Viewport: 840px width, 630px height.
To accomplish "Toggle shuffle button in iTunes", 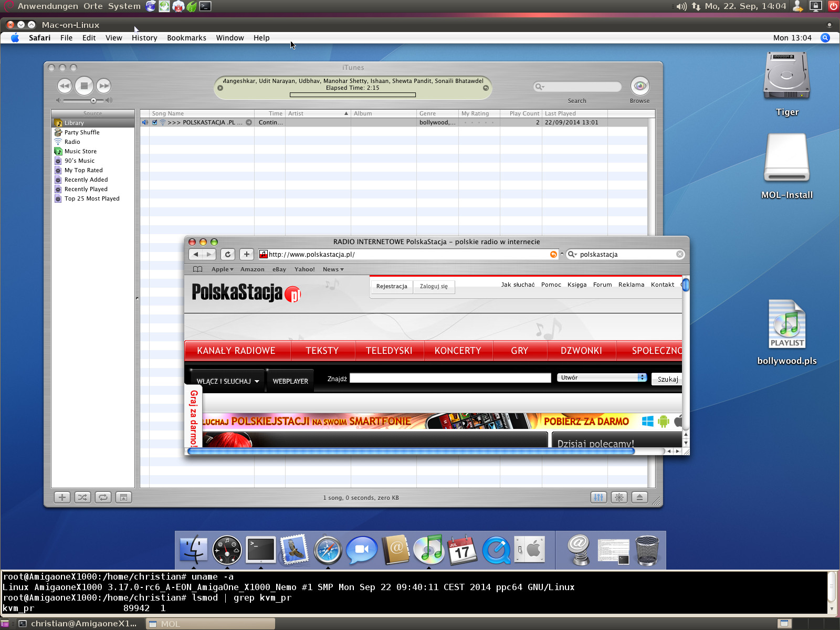I will pyautogui.click(x=82, y=497).
